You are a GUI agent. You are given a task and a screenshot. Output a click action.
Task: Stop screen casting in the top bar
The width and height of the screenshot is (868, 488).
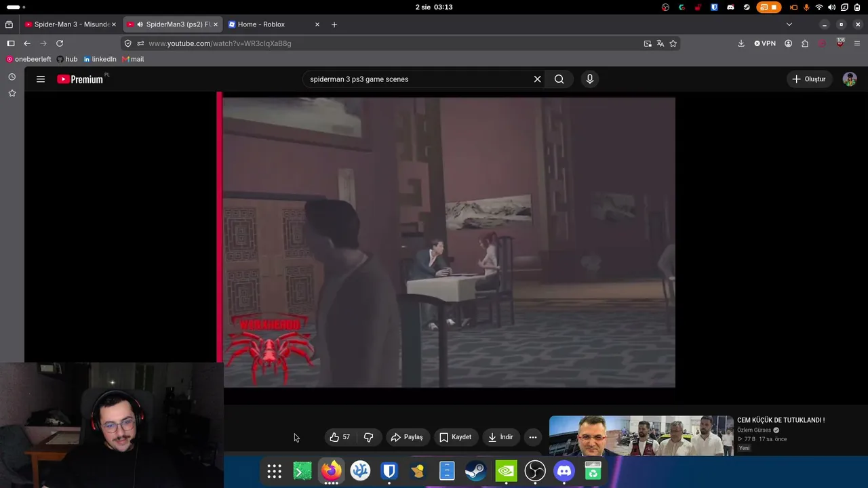pos(770,7)
